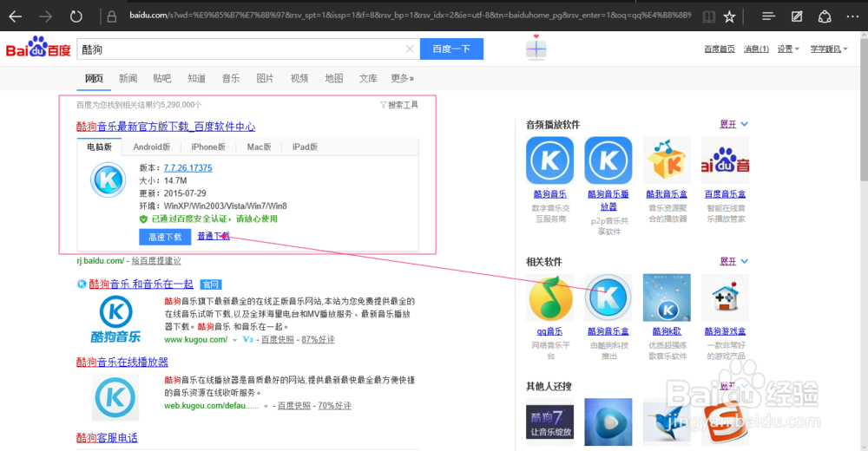
Task: Switch to 音乐 search tab
Action: [x=231, y=78]
